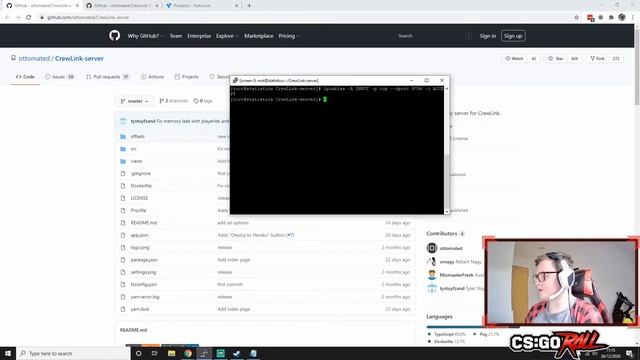This screenshot has height=360, width=640.
Task: Click the Sign up button
Action: [513, 36]
